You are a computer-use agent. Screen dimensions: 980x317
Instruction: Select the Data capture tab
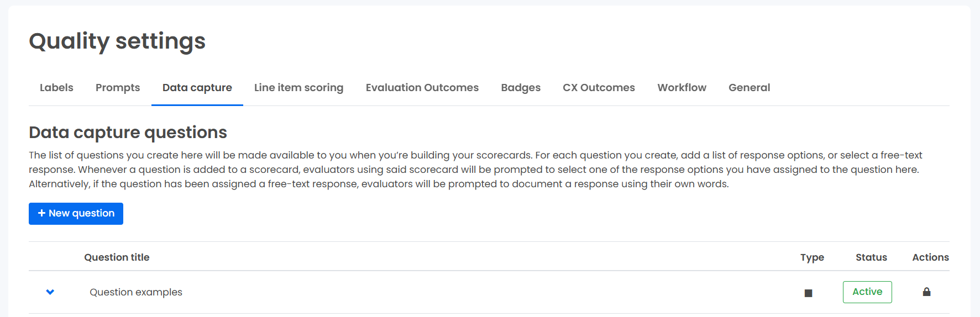coord(197,88)
